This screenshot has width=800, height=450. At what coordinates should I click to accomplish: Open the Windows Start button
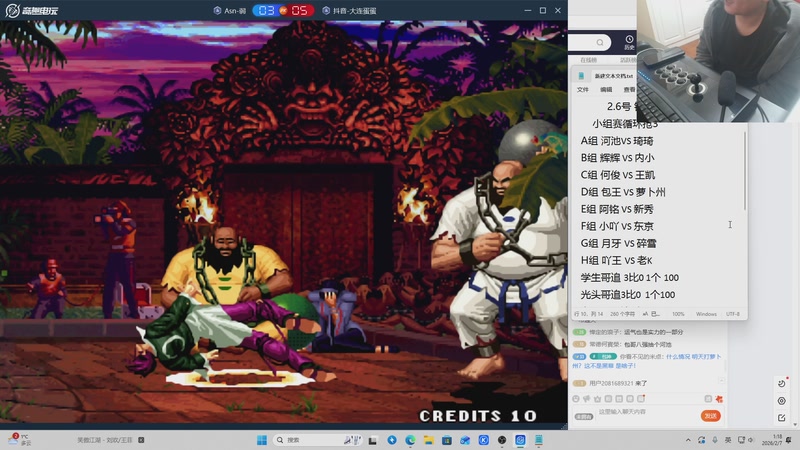[262, 440]
